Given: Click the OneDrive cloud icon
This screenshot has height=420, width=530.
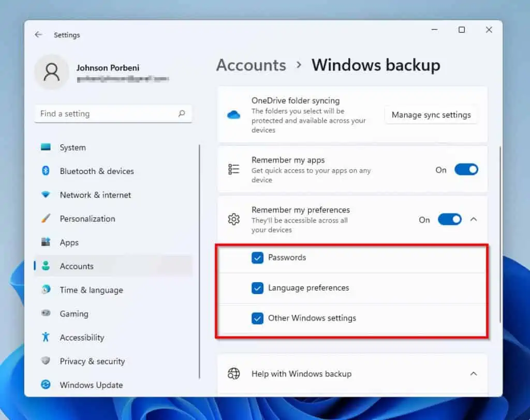Looking at the screenshot, I should (233, 115).
